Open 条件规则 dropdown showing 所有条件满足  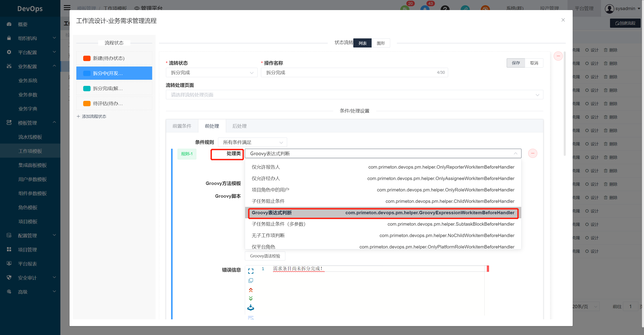252,142
